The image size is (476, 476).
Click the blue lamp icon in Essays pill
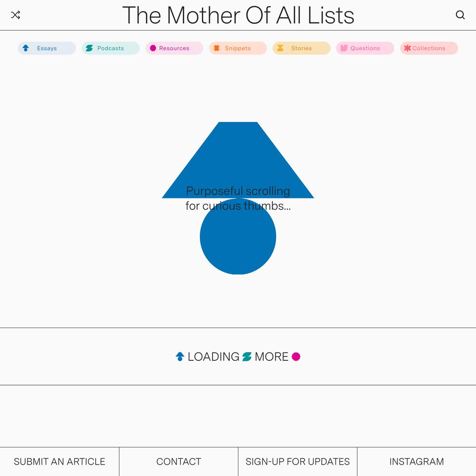tap(26, 48)
